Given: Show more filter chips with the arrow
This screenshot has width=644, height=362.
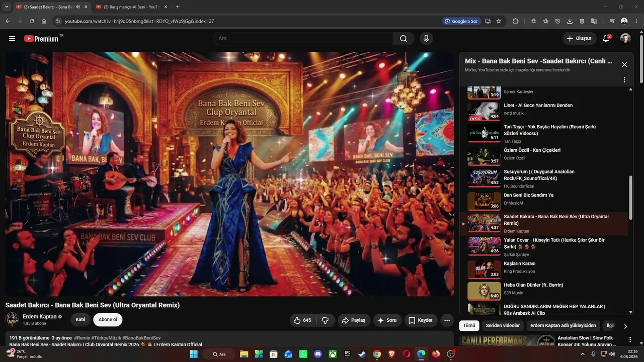Looking at the screenshot, I should [625, 326].
